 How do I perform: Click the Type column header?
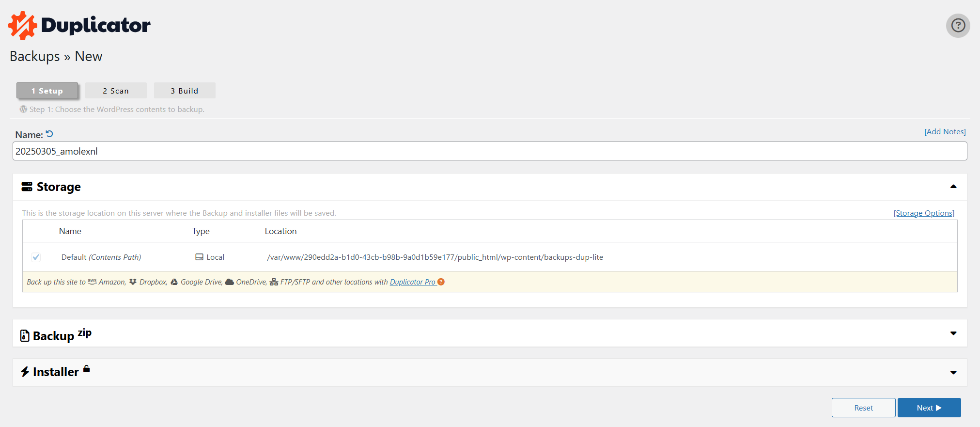coord(201,231)
